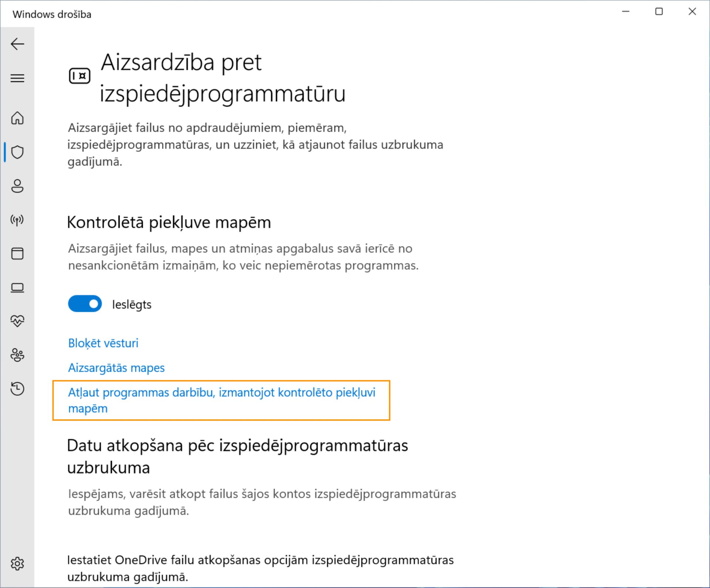Image resolution: width=710 pixels, height=588 pixels.
Task: Open Family options icon
Action: [x=17, y=355]
